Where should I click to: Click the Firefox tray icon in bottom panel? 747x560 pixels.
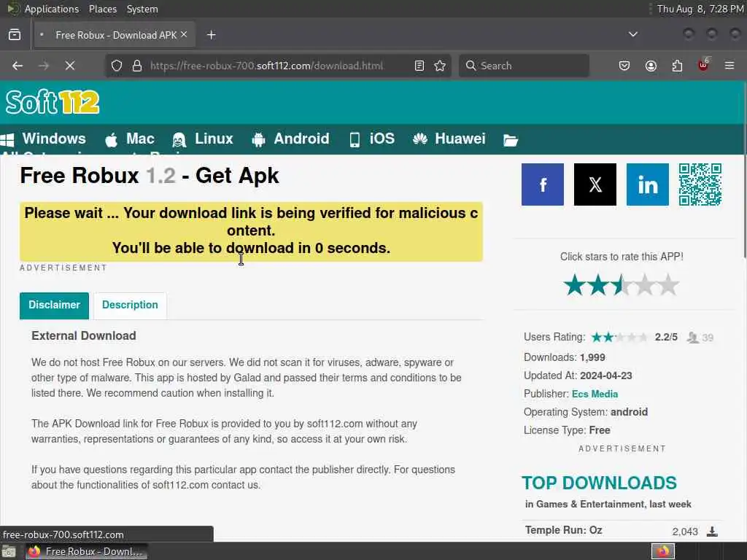[x=663, y=551]
